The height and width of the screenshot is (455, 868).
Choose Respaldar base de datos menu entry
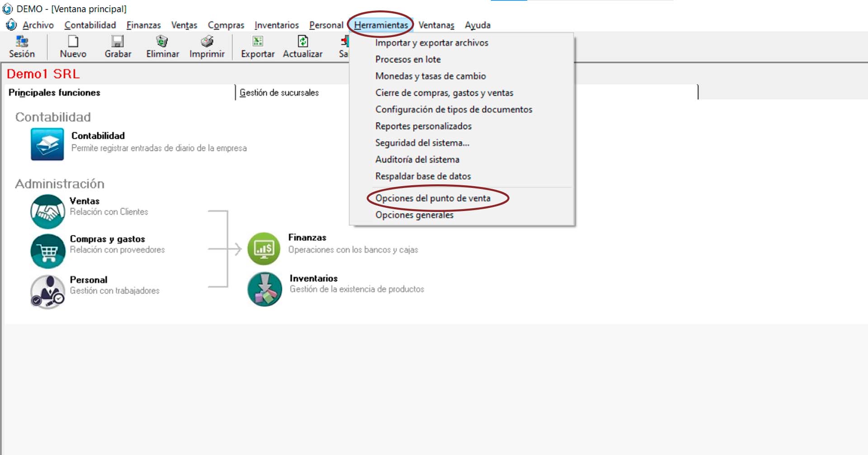point(423,176)
